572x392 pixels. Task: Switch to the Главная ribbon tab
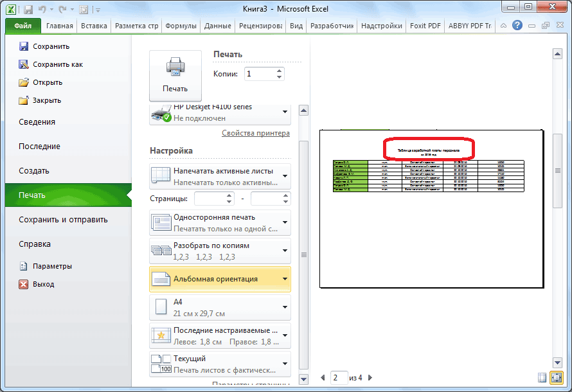60,26
